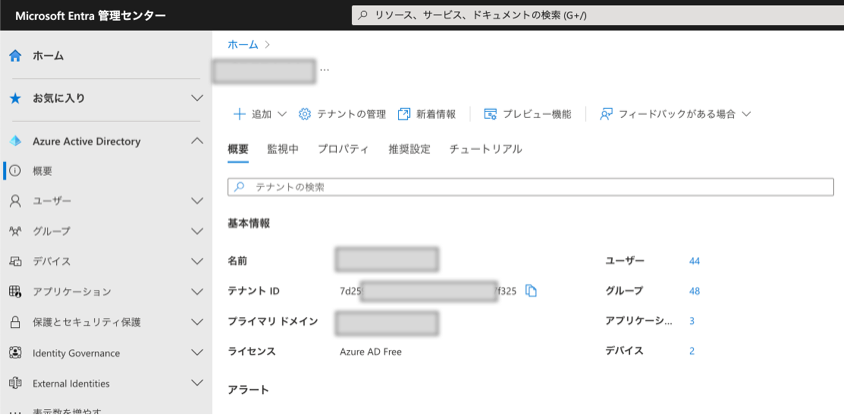Click the テナントの検索 input field
Screen dimensions: 844x415
click(x=530, y=187)
